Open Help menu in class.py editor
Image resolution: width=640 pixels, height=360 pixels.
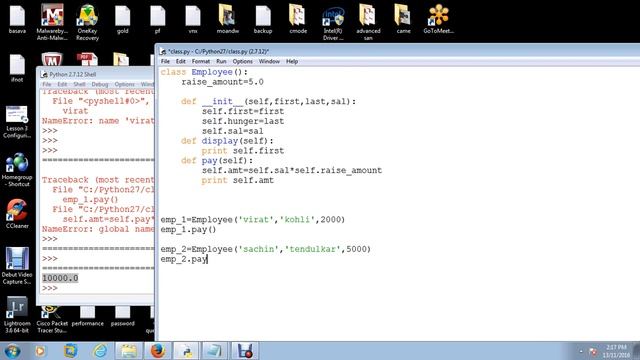pos(292,61)
